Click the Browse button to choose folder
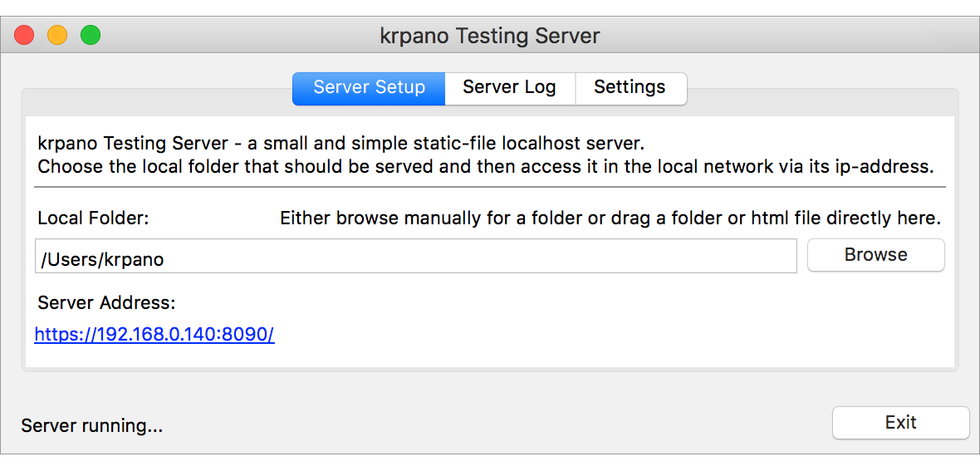The width and height of the screenshot is (980, 471). coord(875,255)
